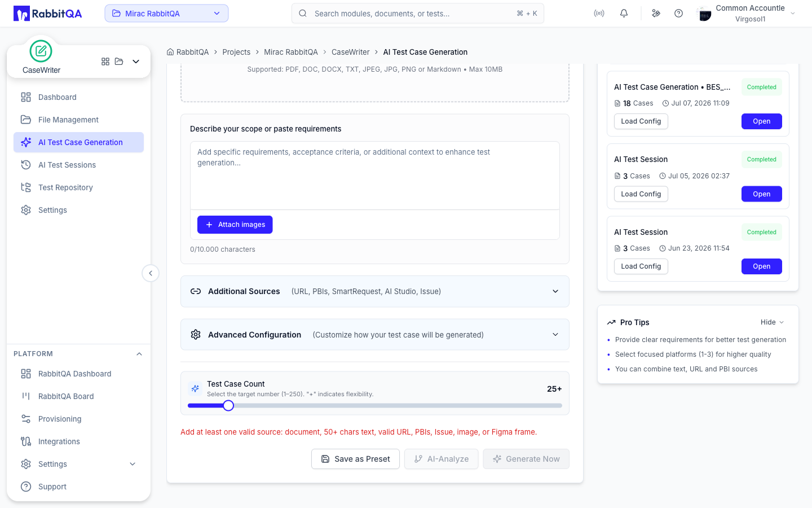Click the home icon in the breadcrumb

(170, 52)
